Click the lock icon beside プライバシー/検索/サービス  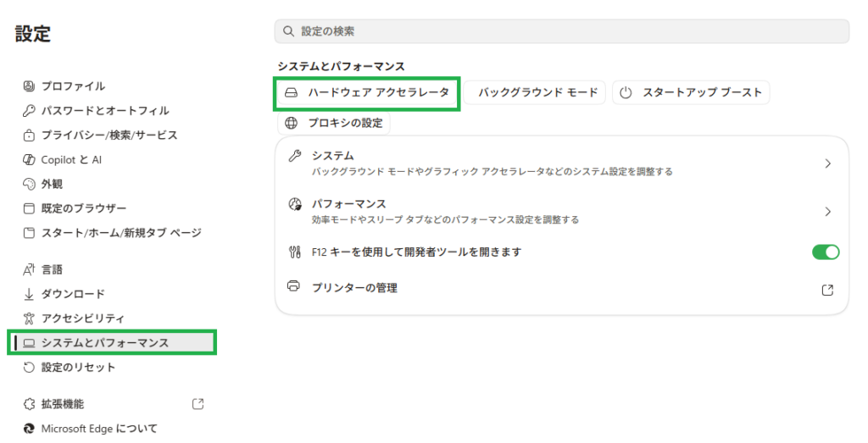point(29,135)
